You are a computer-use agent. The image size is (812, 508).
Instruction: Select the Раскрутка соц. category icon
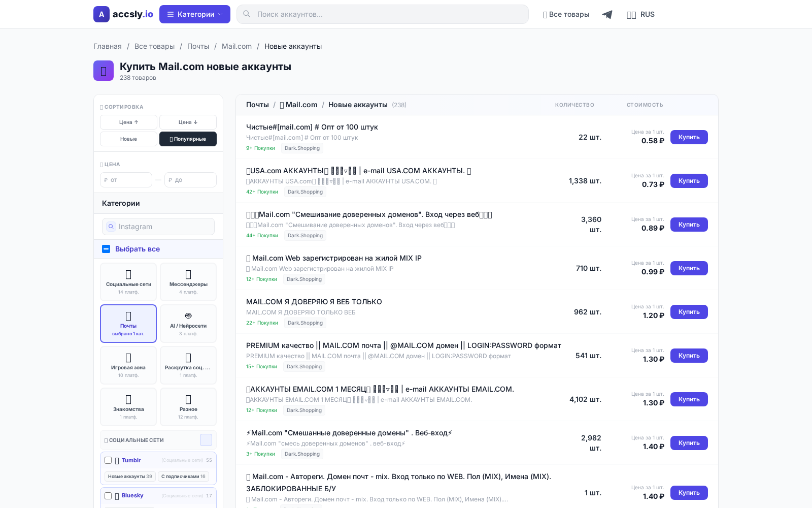click(x=188, y=358)
